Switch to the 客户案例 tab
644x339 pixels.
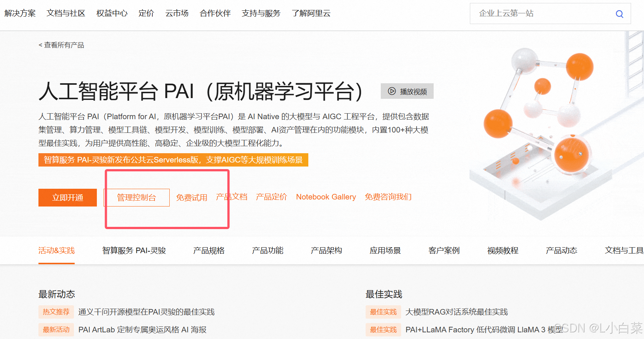(x=444, y=251)
